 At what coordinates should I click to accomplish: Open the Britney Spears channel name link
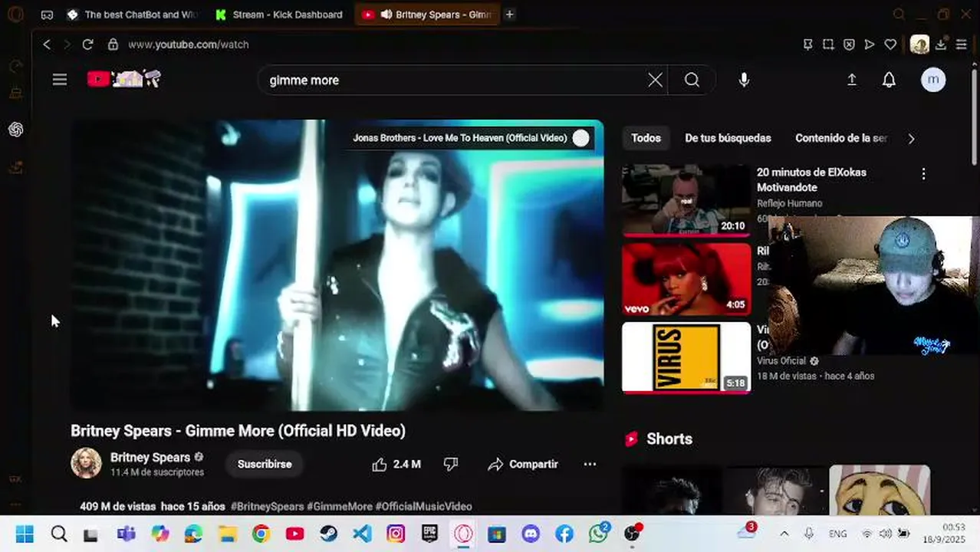[x=150, y=457]
